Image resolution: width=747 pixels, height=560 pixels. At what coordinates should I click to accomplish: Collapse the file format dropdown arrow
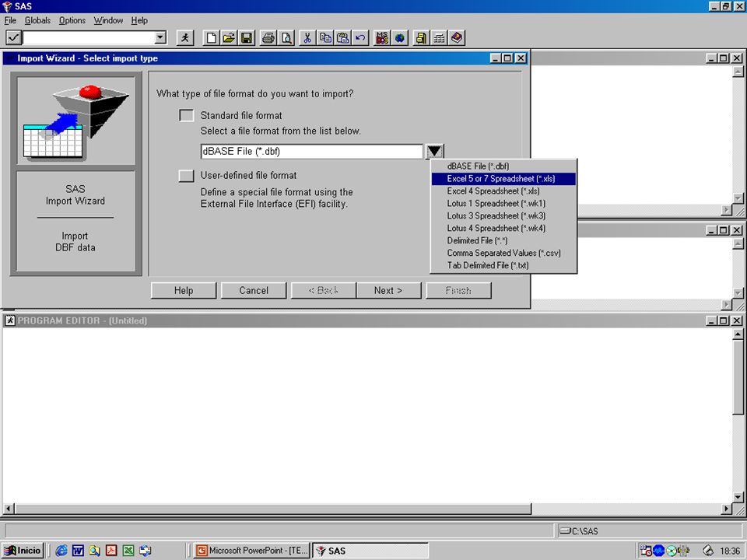point(434,152)
